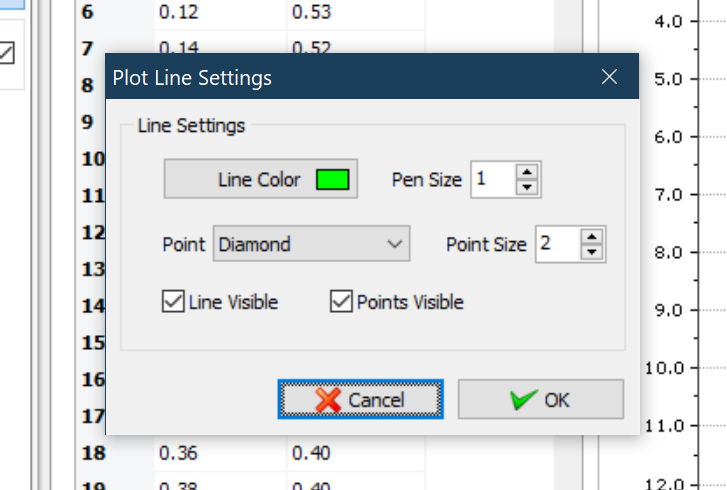Click the green checkmark OK icon
Viewport: 727px width, 490px height.
[523, 400]
